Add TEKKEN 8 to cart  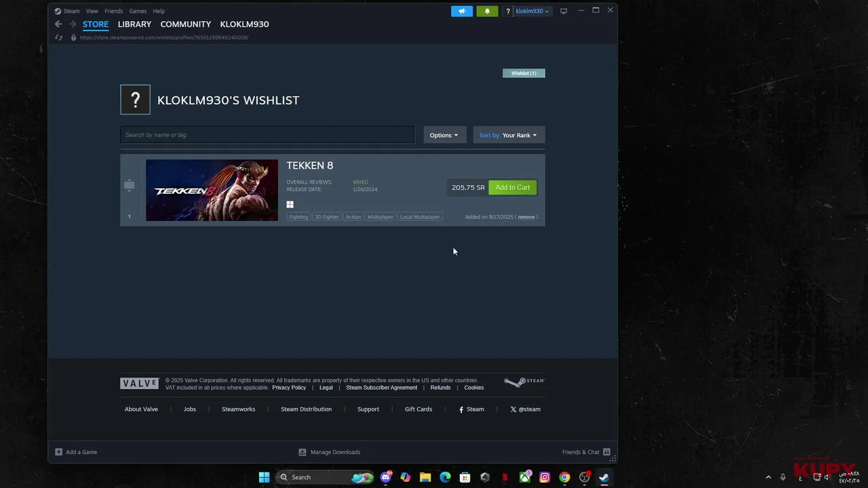pyautogui.click(x=513, y=188)
